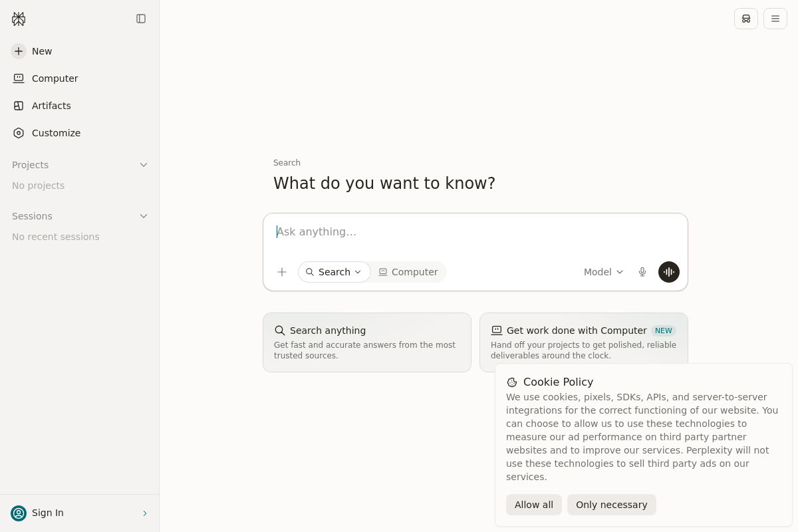Viewport: 798px width, 532px height.
Task: Click Only necessary cookies
Action: coord(612,505)
